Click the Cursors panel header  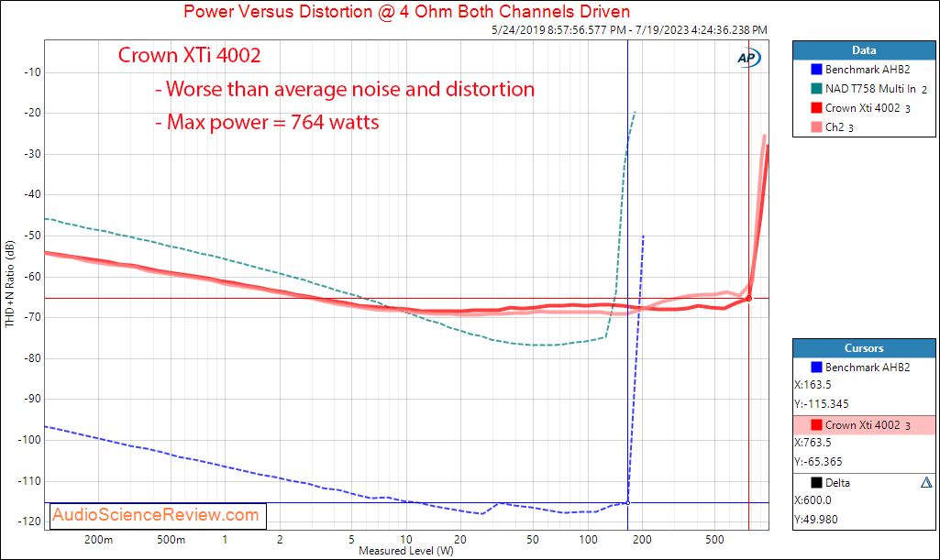point(864,348)
